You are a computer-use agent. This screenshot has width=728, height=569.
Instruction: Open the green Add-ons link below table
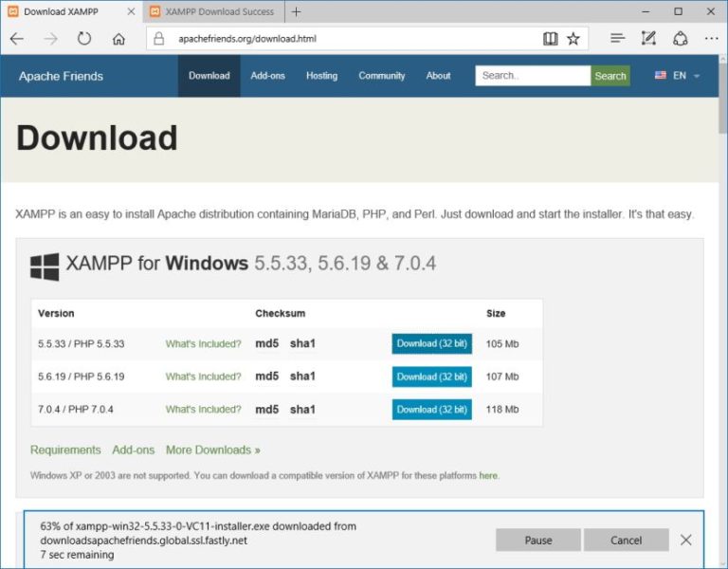click(x=134, y=450)
